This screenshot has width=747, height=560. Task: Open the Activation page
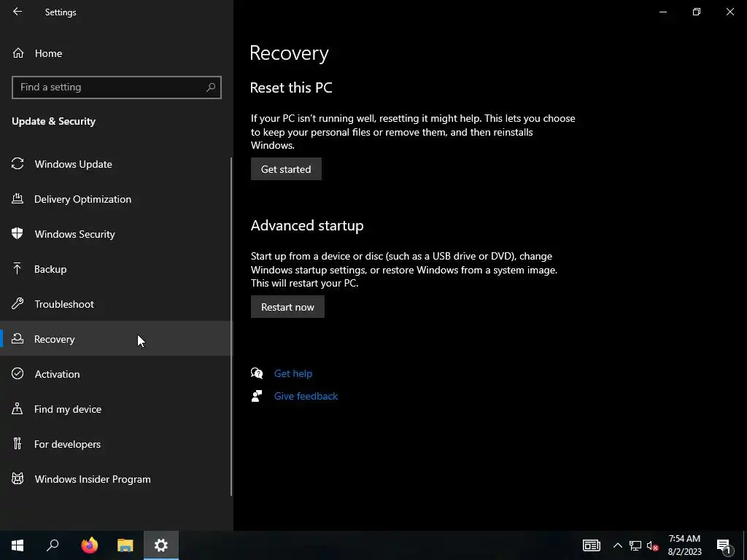pyautogui.click(x=116, y=374)
